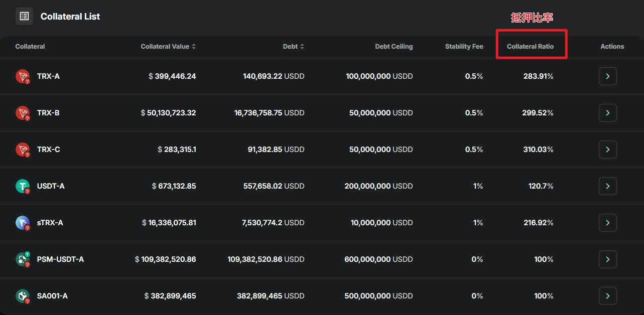This screenshot has height=315, width=644.
Task: Expand the USDT-A row action chevron
Action: tap(607, 186)
